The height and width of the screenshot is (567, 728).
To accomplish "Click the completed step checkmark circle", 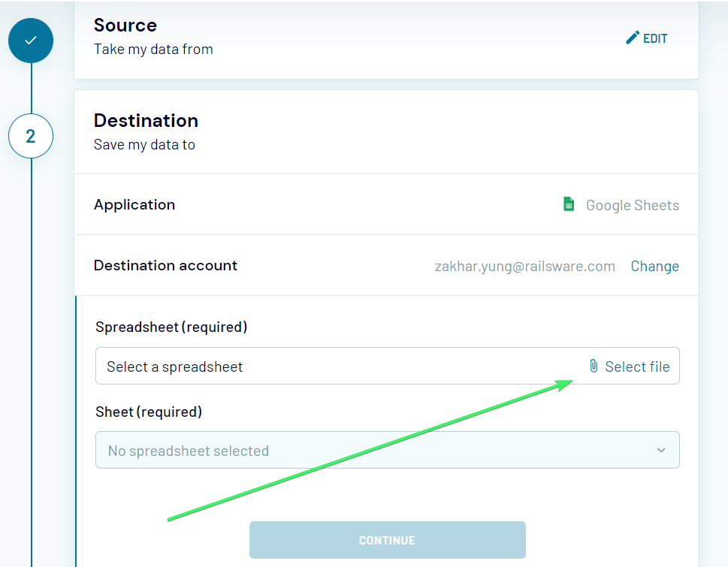I will pyautogui.click(x=31, y=41).
